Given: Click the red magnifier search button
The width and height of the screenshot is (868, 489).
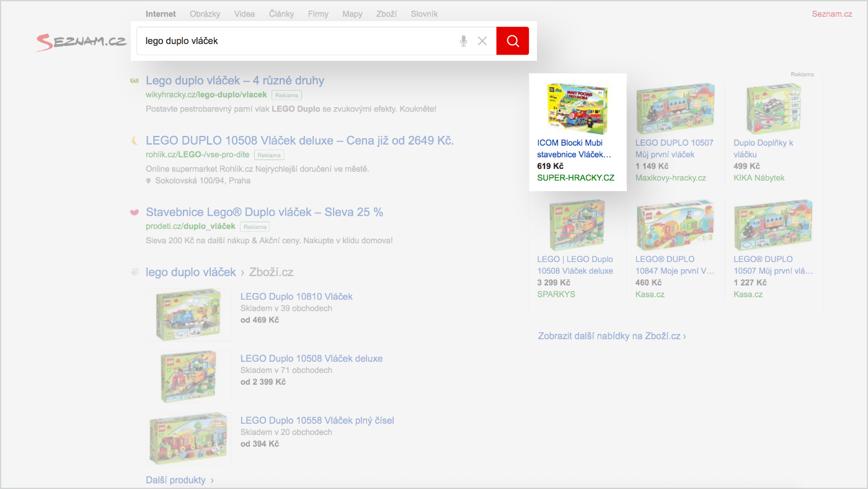Looking at the screenshot, I should click(x=513, y=41).
